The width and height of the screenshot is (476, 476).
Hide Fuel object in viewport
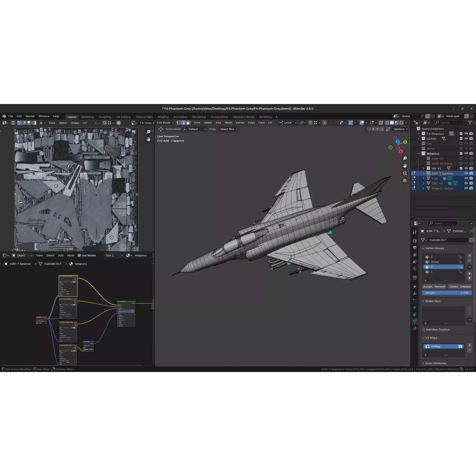click(x=466, y=178)
